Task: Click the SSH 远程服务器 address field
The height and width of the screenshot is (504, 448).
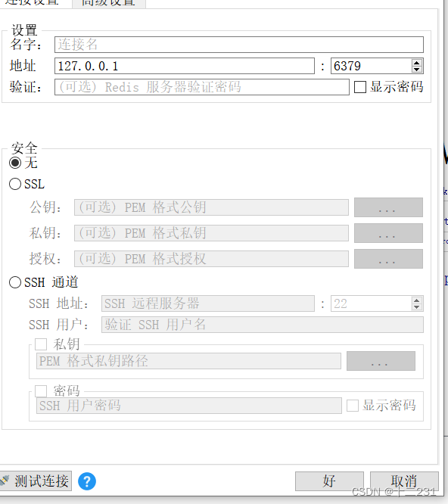Action: tap(208, 303)
